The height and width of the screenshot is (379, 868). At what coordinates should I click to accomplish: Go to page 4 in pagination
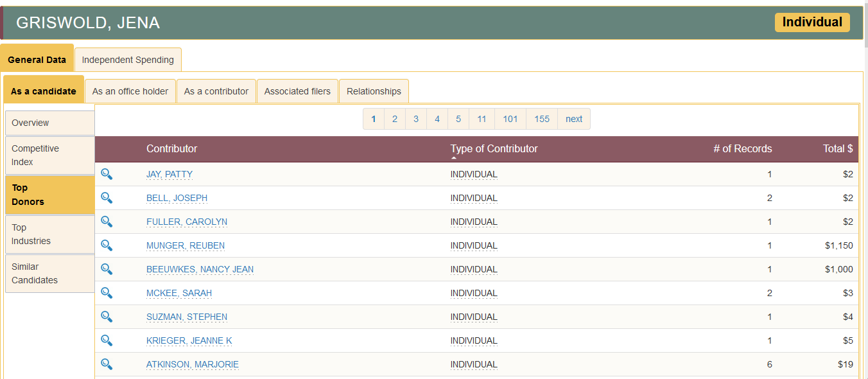click(x=437, y=119)
